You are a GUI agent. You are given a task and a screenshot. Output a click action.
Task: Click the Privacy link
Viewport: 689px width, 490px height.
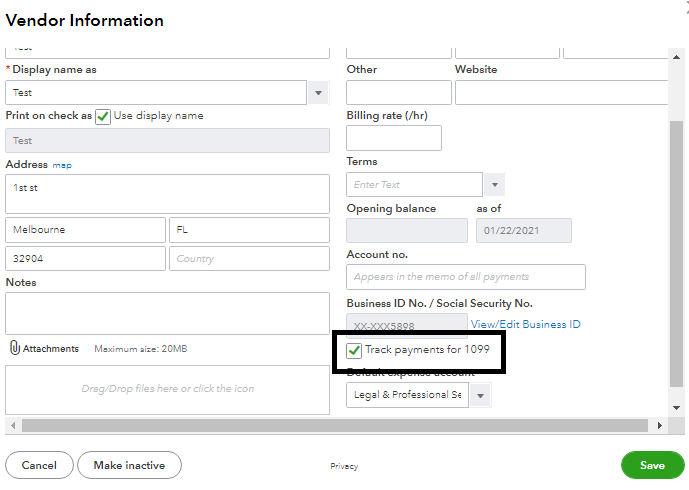point(344,466)
